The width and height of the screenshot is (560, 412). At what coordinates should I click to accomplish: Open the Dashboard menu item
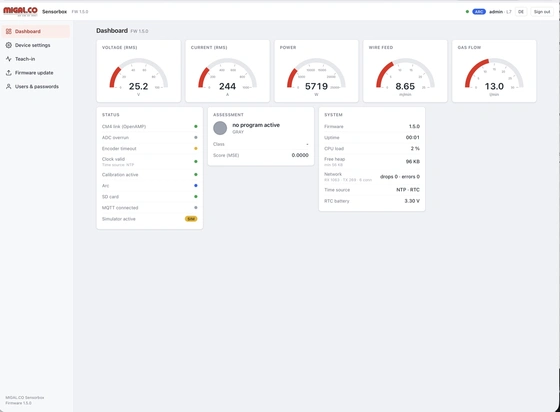36,31
